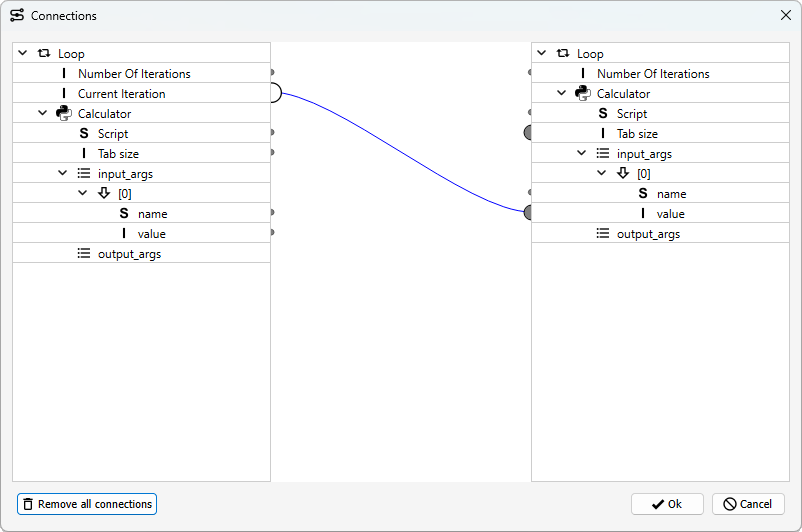This screenshot has width=802, height=532.
Task: Click the output_args list icon in right tree
Action: (x=603, y=233)
